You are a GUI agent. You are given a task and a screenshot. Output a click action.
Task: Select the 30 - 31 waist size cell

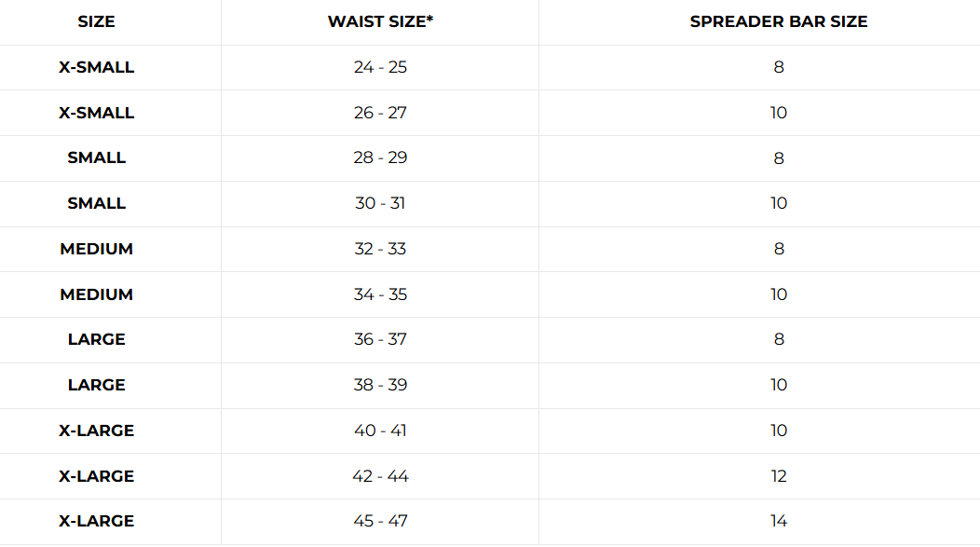(380, 203)
